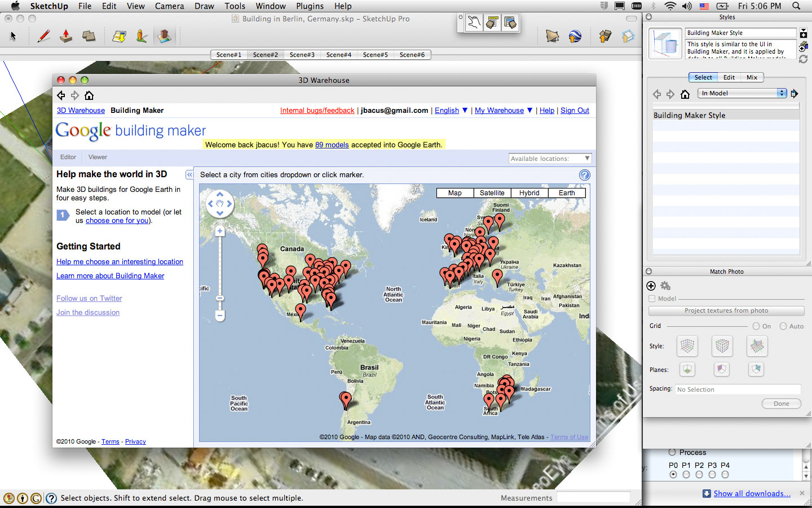
Task: Choose the first grid style icon
Action: point(687,345)
